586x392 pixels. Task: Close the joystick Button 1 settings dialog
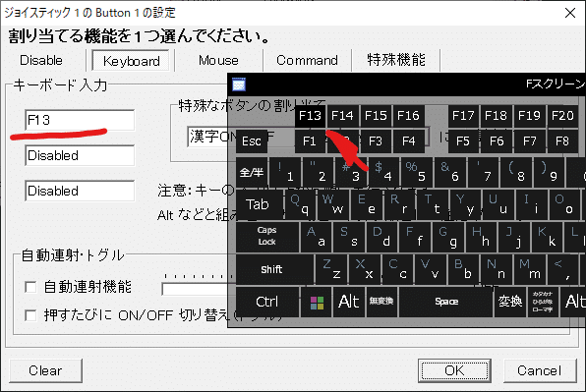[570, 13]
